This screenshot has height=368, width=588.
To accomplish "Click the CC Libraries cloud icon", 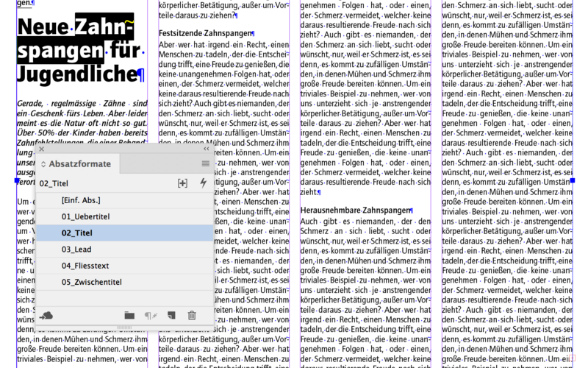I will tap(46, 316).
